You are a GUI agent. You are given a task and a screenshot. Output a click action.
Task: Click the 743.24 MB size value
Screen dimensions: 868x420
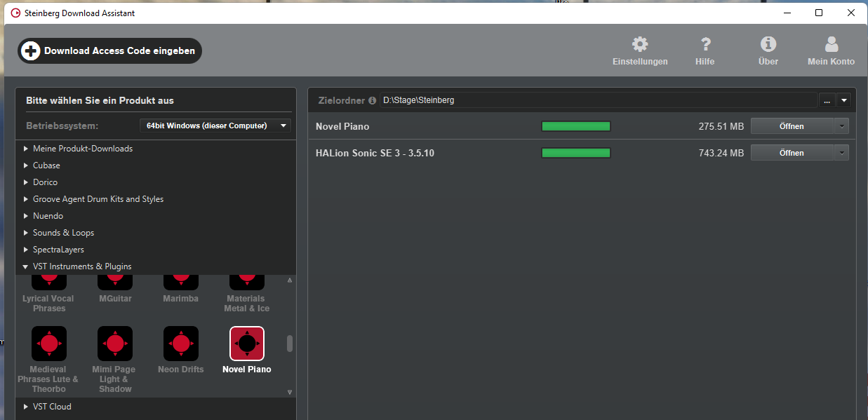pyautogui.click(x=721, y=153)
